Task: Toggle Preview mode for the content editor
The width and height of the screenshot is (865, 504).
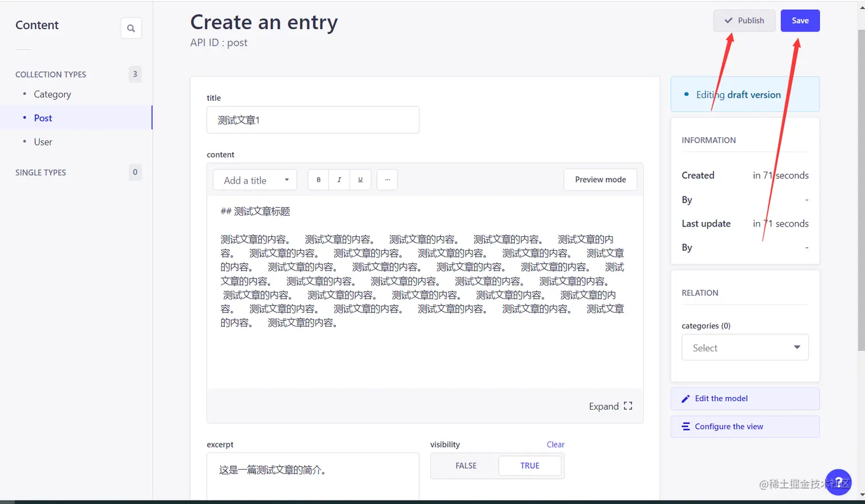Action: coord(600,179)
